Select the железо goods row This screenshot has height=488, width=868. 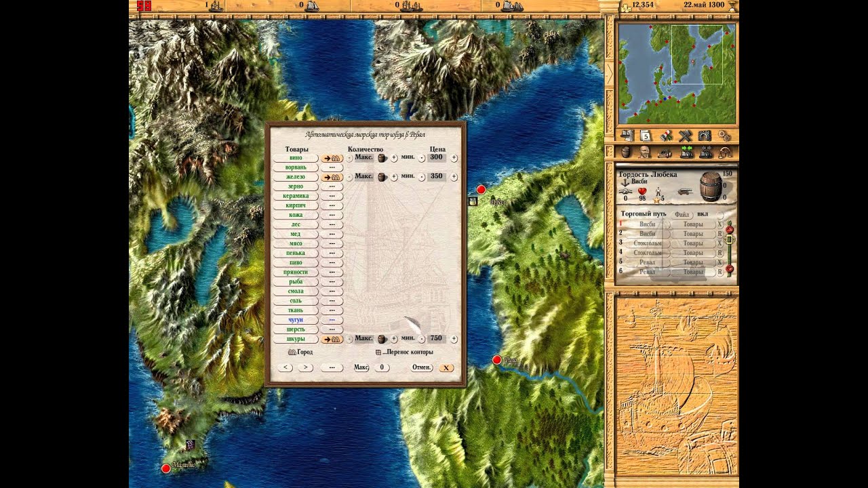click(296, 177)
